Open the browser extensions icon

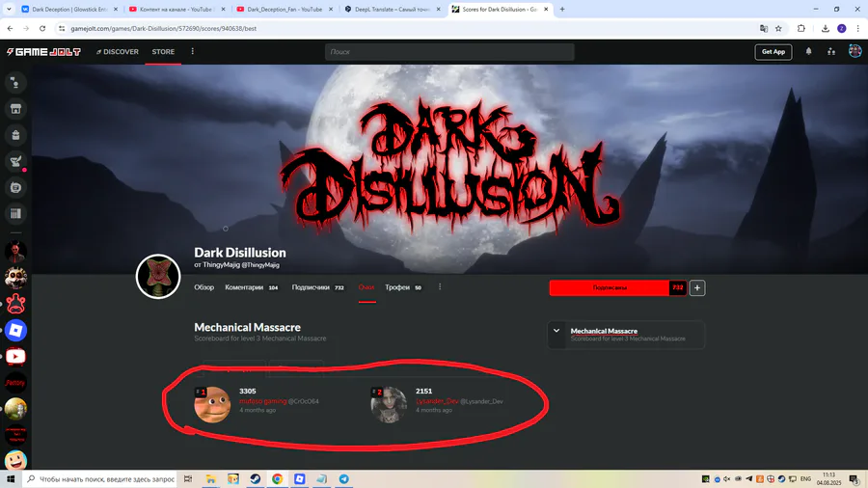pos(801,28)
